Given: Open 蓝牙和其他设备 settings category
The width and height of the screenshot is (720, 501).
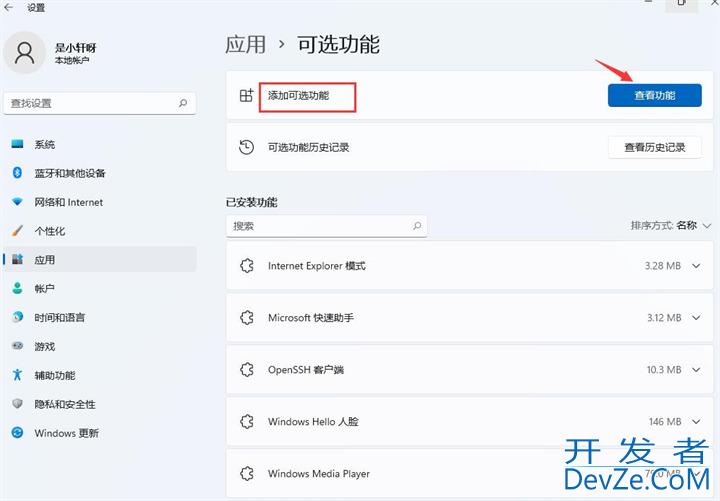Looking at the screenshot, I should [x=100, y=173].
